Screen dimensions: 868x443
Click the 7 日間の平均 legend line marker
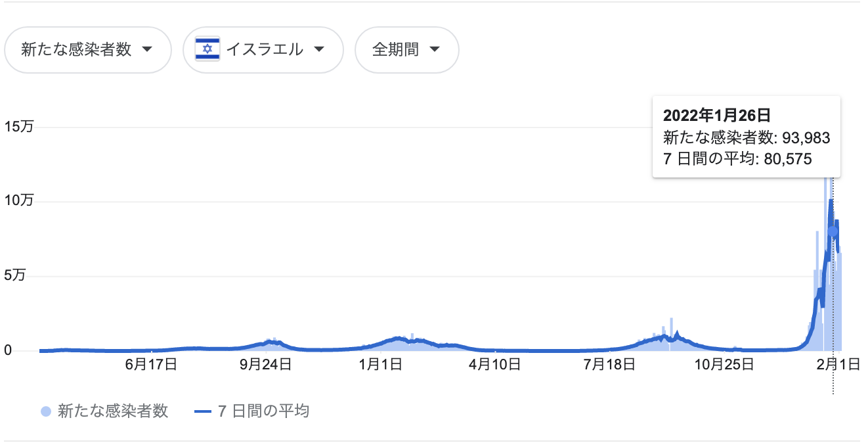point(203,412)
